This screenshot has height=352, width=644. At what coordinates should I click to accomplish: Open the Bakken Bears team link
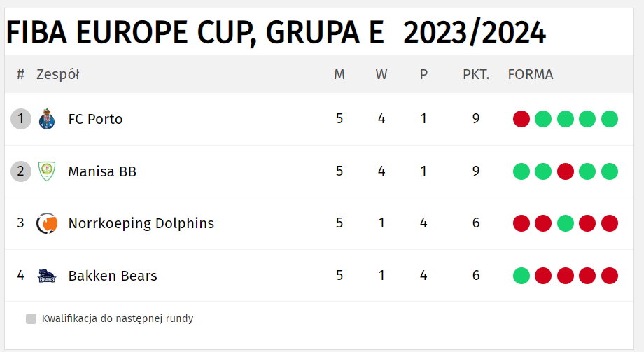coord(113,276)
